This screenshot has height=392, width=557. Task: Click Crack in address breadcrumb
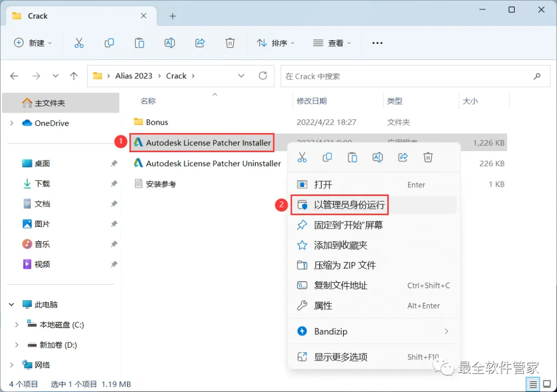click(176, 76)
